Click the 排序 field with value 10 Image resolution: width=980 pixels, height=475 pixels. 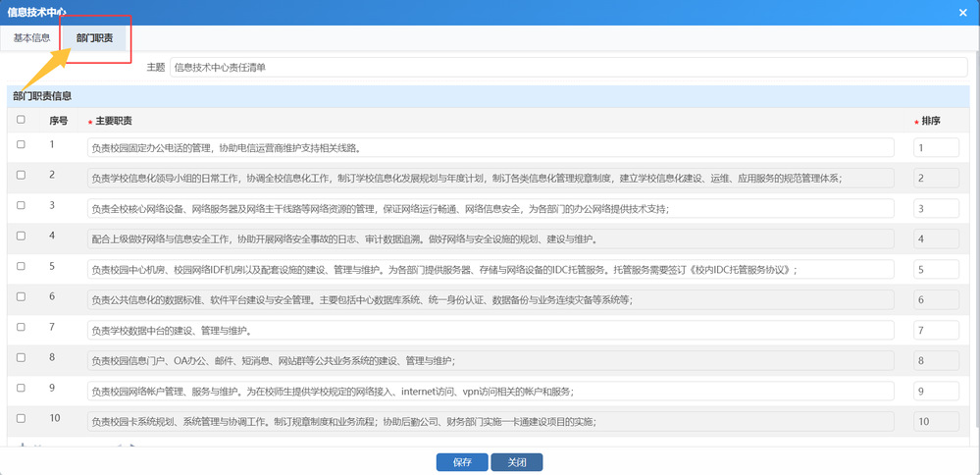[936, 421]
